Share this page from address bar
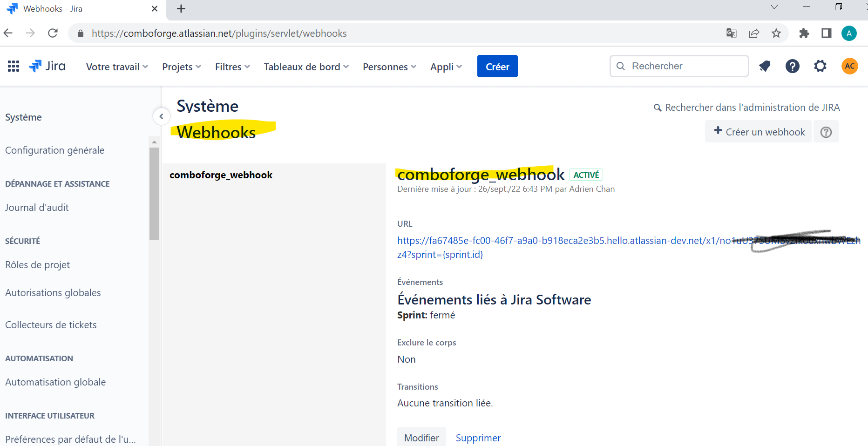 click(x=754, y=33)
